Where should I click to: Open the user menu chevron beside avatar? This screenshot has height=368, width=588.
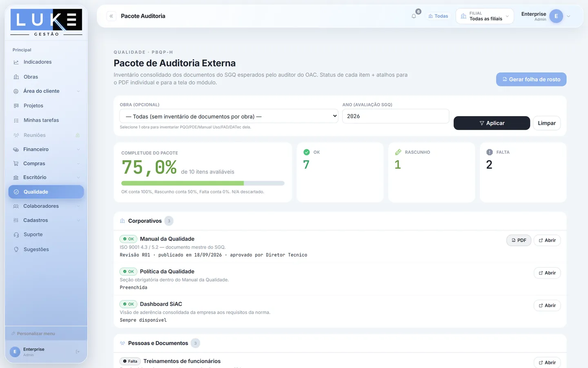click(568, 16)
